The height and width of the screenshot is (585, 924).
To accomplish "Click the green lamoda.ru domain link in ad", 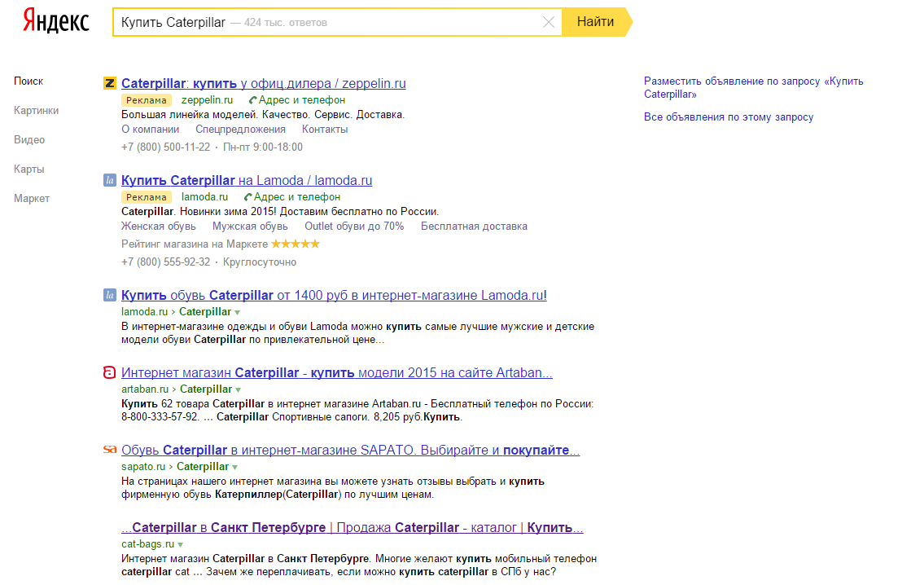I will pos(204,197).
